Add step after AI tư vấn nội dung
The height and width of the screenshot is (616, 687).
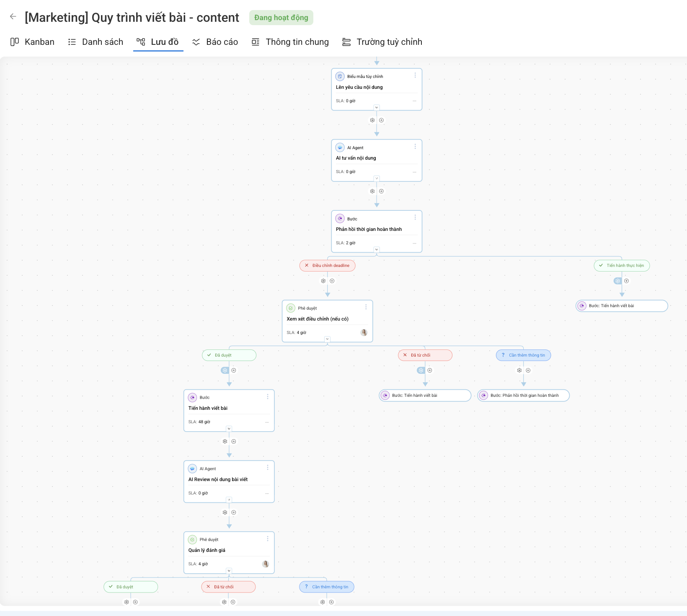(x=381, y=192)
